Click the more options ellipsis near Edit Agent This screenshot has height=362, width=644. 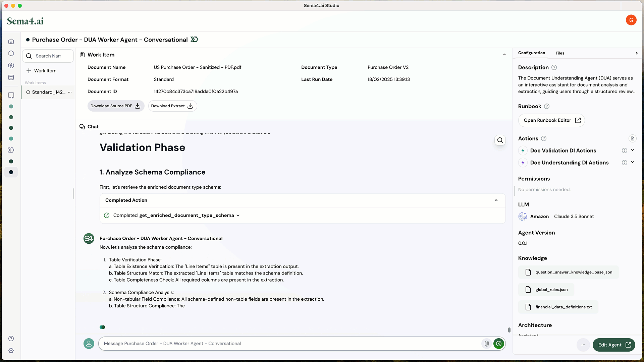coord(583,345)
